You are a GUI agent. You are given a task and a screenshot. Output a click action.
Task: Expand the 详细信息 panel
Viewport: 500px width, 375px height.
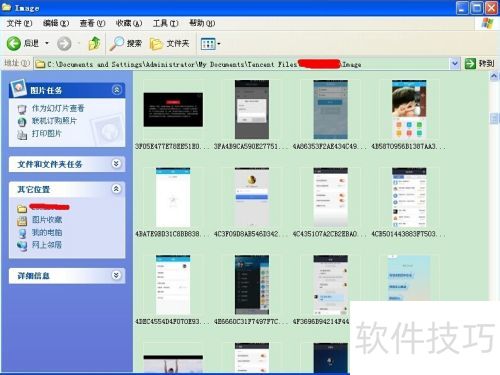pyautogui.click(x=116, y=275)
